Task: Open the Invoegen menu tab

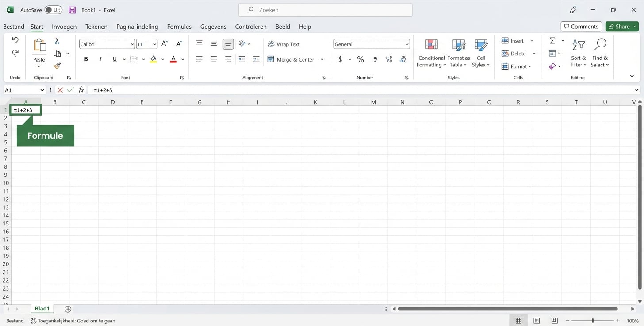Action: pyautogui.click(x=64, y=27)
